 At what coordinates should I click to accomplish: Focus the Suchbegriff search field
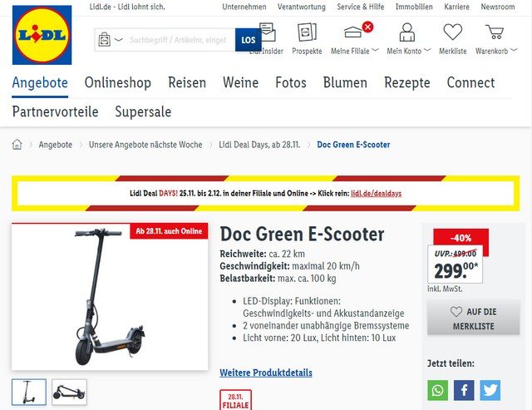[x=178, y=40]
